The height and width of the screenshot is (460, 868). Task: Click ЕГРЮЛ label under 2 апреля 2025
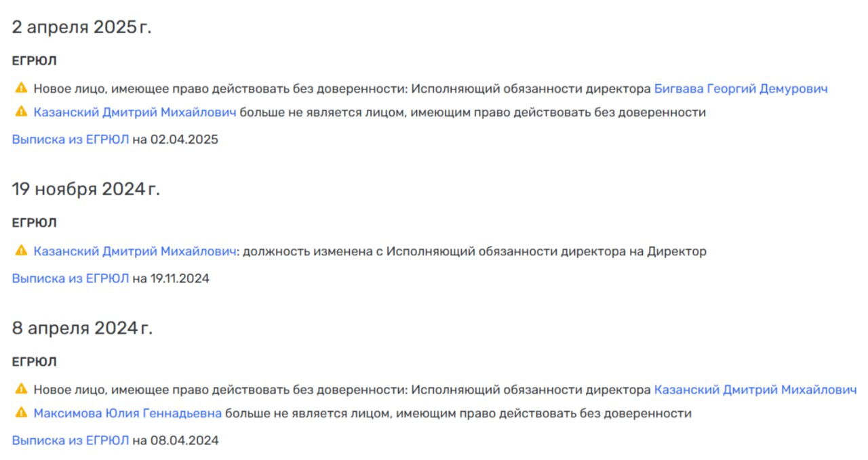(34, 61)
